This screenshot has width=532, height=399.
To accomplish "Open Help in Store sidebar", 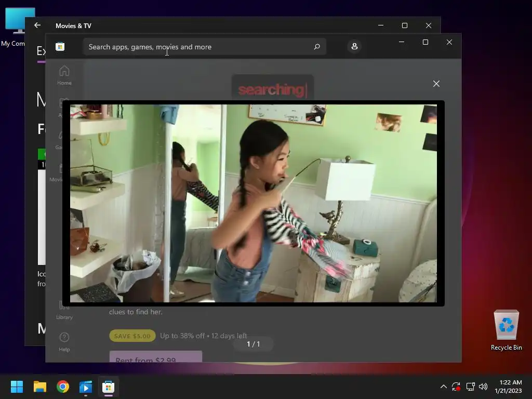I will (x=64, y=342).
